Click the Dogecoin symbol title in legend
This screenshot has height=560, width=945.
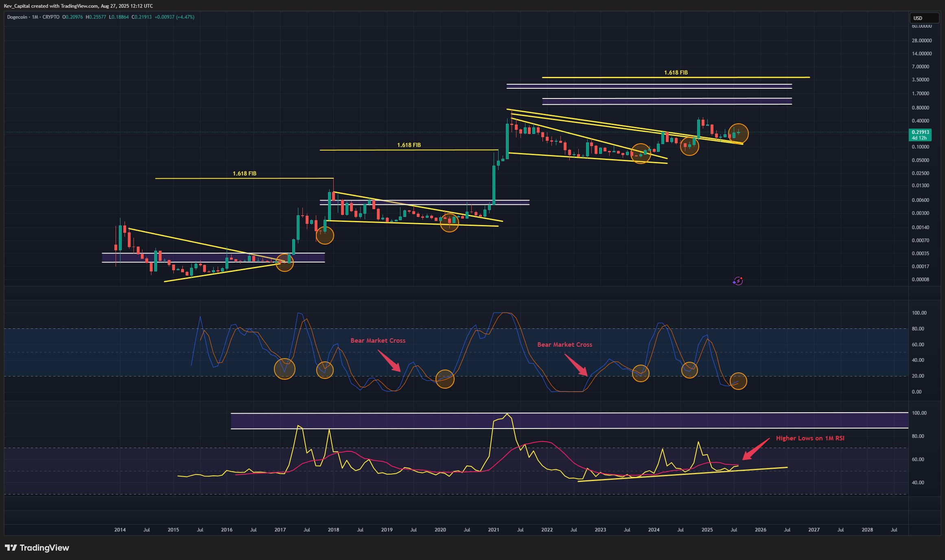coord(17,17)
